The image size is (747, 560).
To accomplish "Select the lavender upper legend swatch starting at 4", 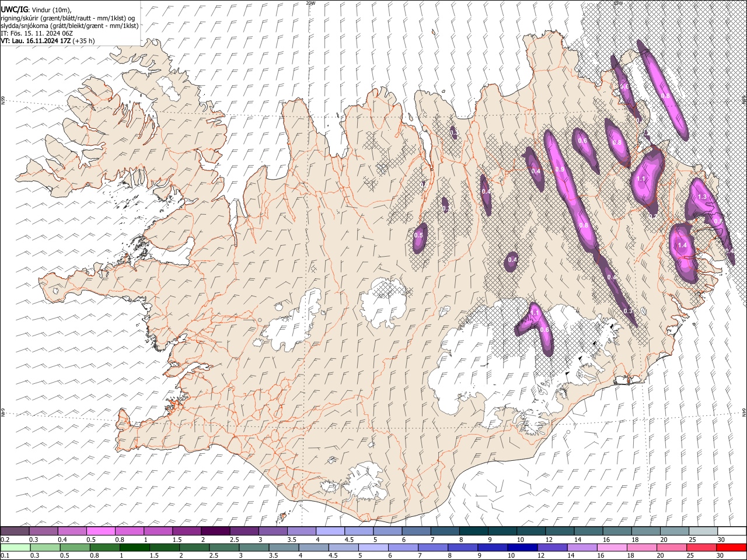I will point(330,531).
